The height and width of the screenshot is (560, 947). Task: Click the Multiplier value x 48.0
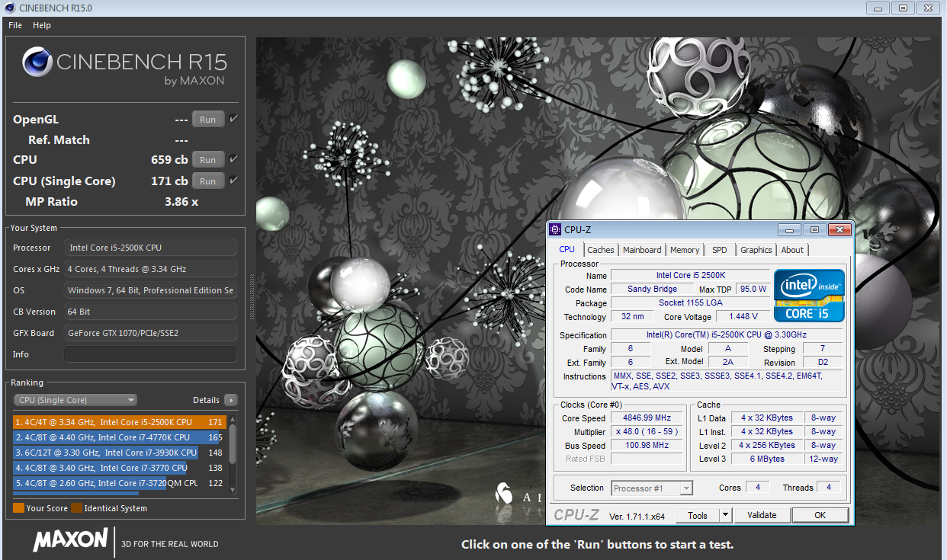pos(647,432)
